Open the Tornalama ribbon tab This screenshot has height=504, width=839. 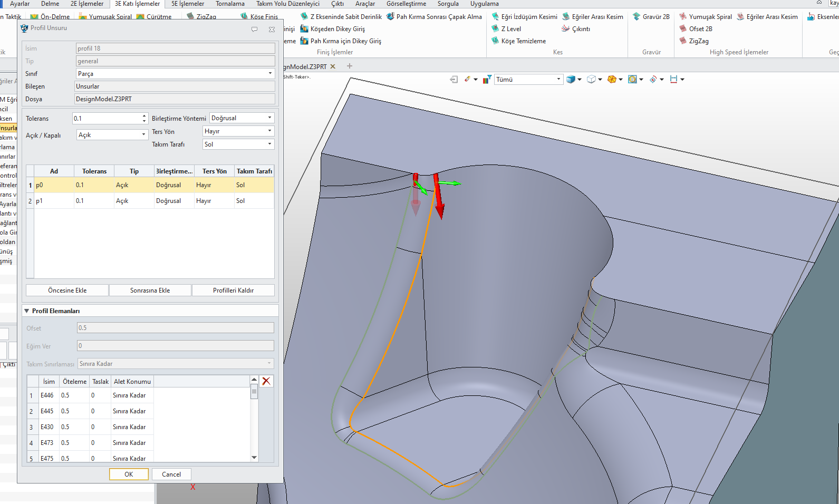tap(230, 4)
